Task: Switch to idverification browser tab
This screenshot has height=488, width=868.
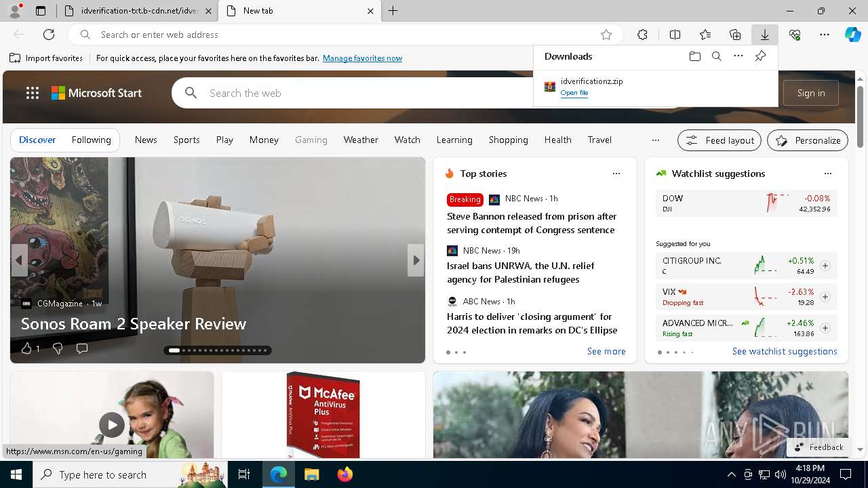Action: point(136,11)
